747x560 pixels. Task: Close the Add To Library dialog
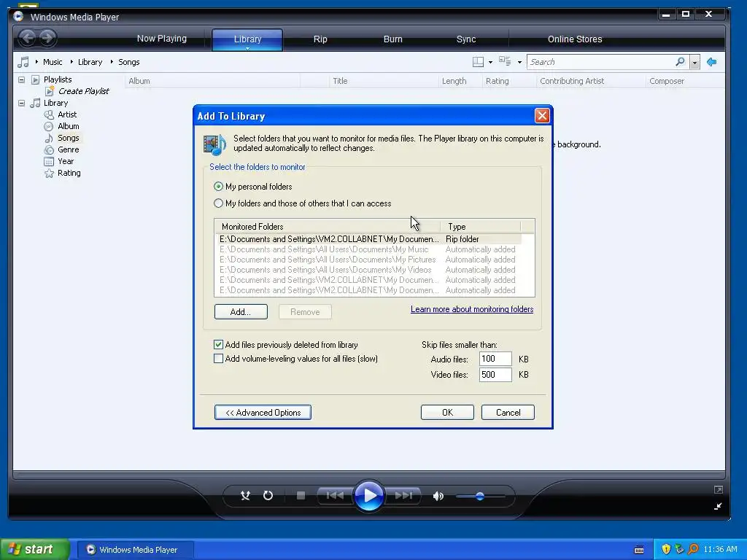tap(542, 116)
